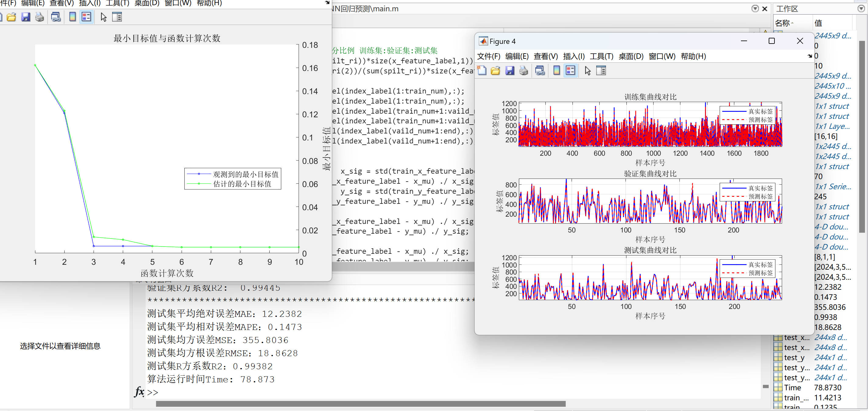Screen dimensions: 868x411
Task: Open Property Inspector in Figure 4 toolbar
Action: (x=601, y=70)
